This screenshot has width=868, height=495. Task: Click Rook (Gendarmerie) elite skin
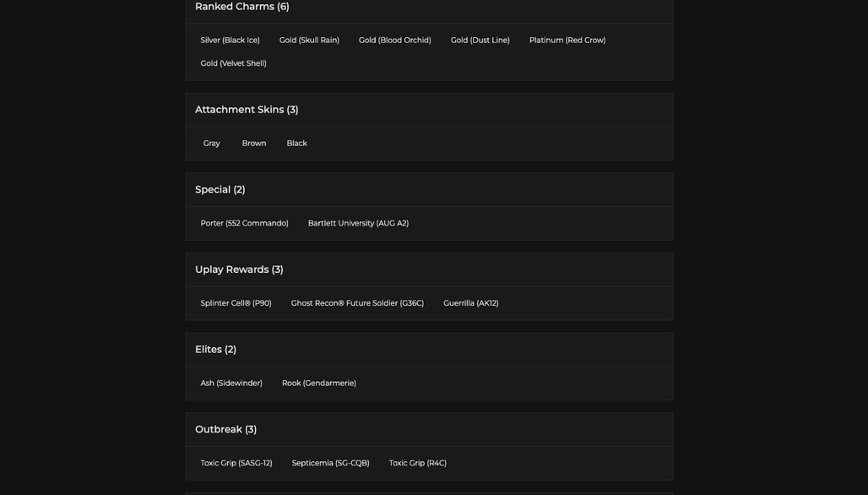[x=319, y=383]
